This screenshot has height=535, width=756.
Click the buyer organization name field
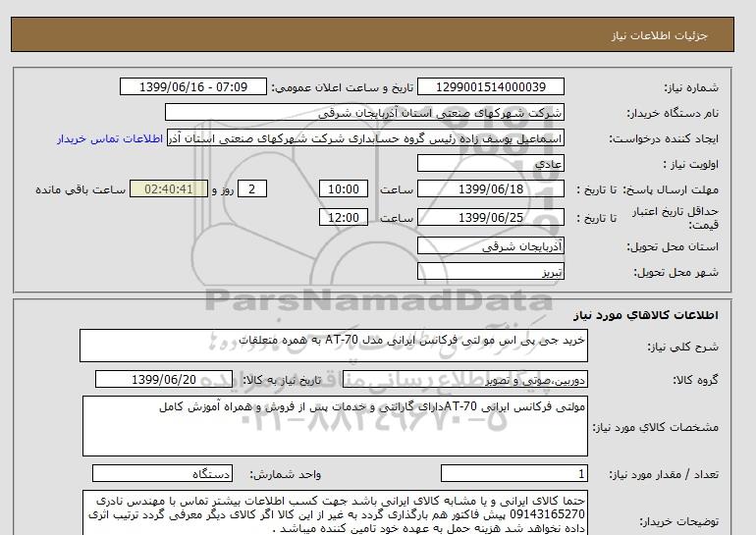364,112
